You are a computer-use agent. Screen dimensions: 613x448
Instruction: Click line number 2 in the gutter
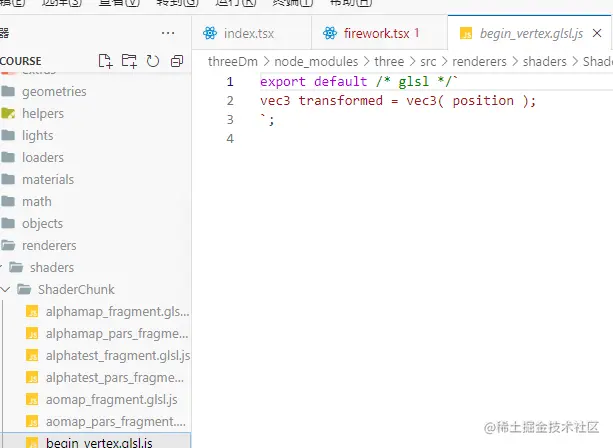tap(230, 101)
